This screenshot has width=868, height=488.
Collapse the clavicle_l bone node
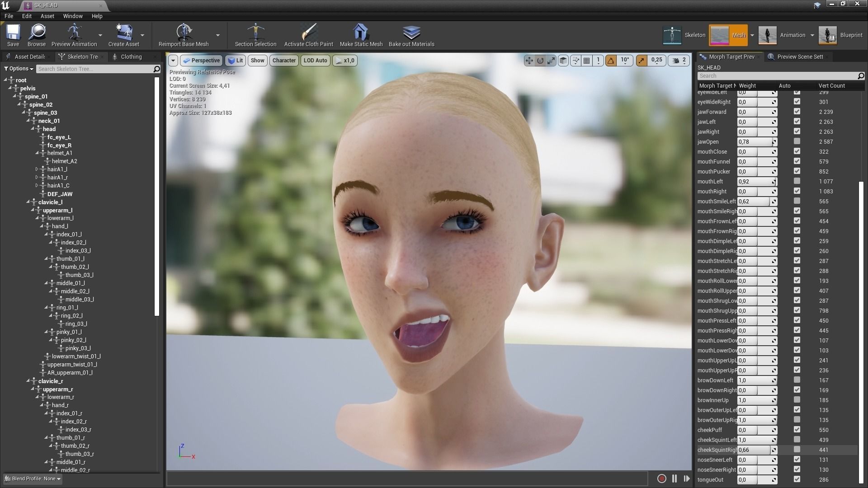(28, 202)
